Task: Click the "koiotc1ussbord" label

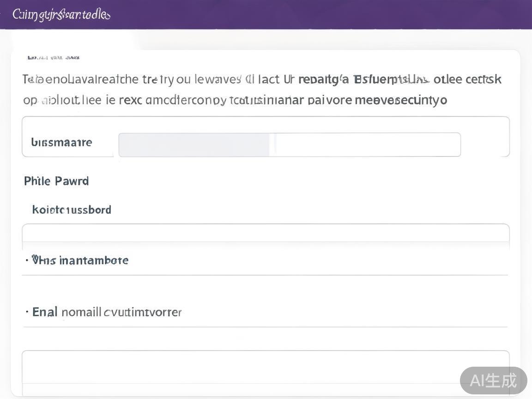Action: pyautogui.click(x=72, y=210)
